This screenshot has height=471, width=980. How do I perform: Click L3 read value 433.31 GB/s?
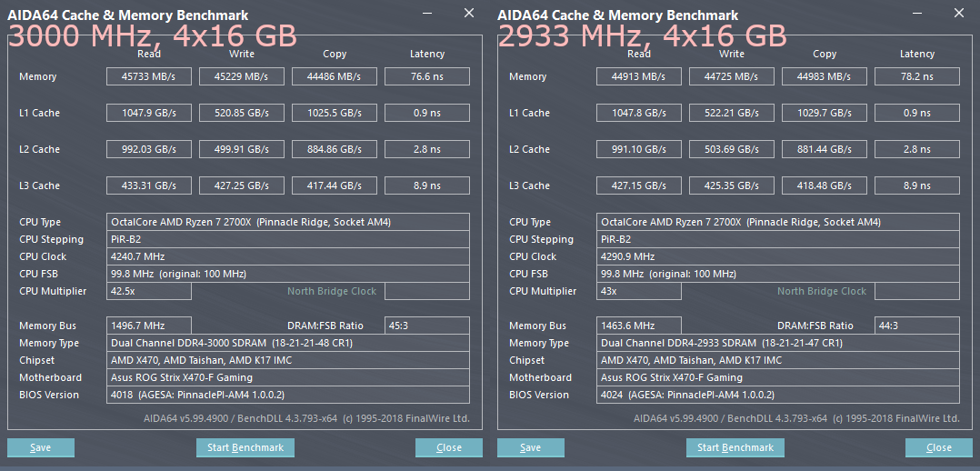click(x=149, y=185)
